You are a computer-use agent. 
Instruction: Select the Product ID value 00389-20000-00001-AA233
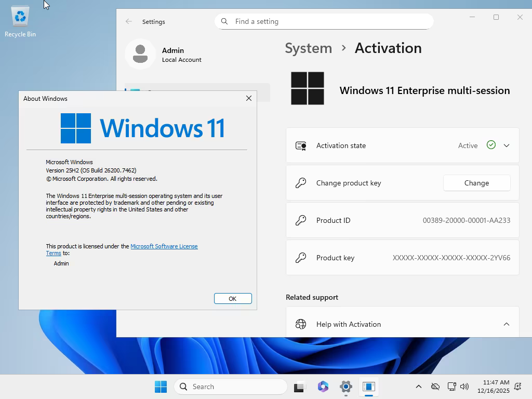[466, 220]
